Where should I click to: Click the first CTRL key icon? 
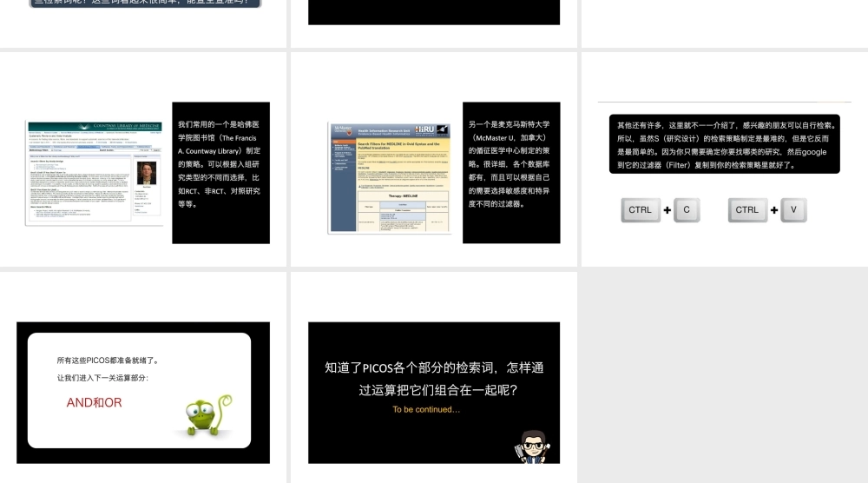click(x=640, y=210)
